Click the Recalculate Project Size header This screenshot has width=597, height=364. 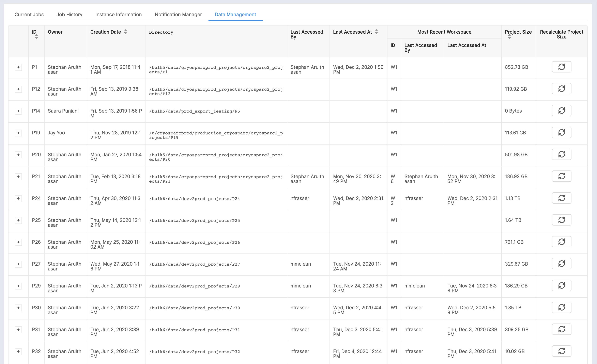click(561, 34)
